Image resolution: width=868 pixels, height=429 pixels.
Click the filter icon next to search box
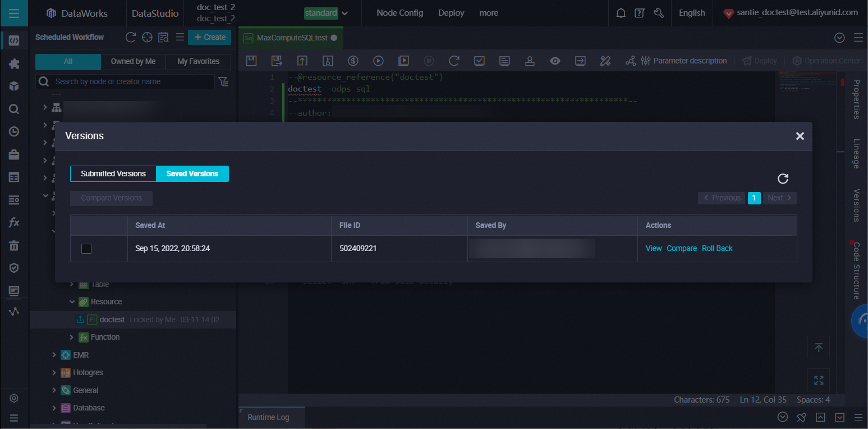click(223, 82)
